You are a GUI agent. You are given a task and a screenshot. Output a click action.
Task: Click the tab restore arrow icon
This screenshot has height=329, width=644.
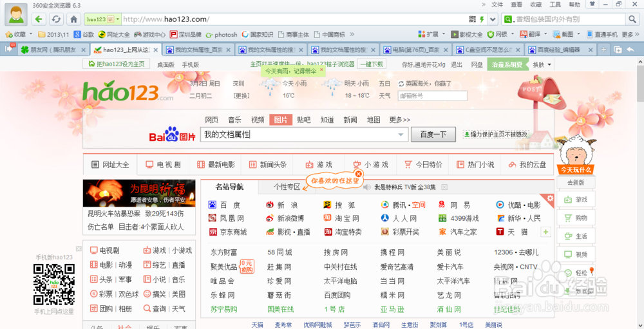(630, 50)
